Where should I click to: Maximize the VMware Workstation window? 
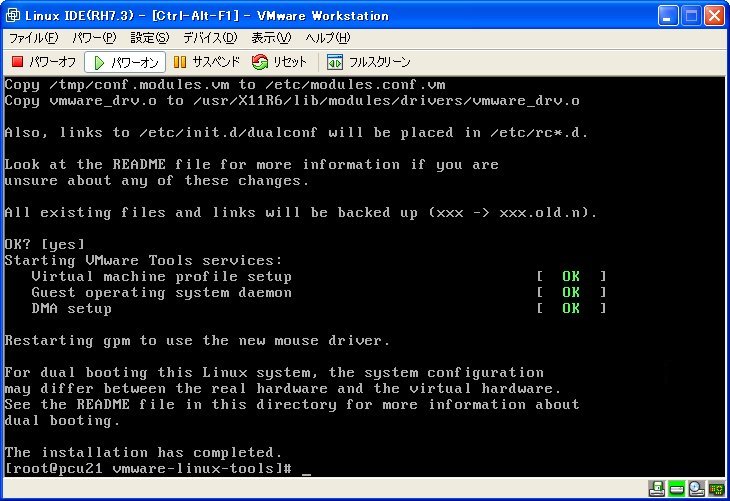[x=691, y=15]
